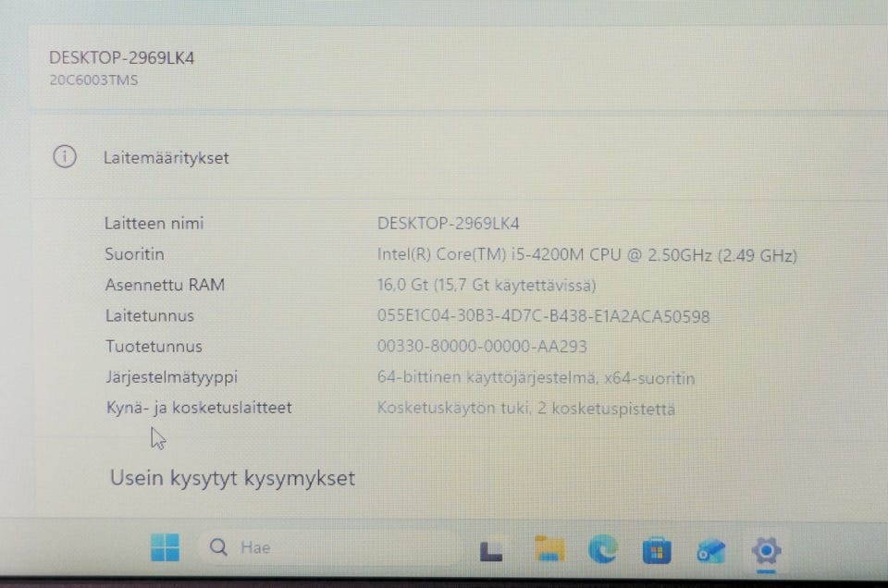Click the Suoritin label
The image size is (888, 588).
coord(134,254)
